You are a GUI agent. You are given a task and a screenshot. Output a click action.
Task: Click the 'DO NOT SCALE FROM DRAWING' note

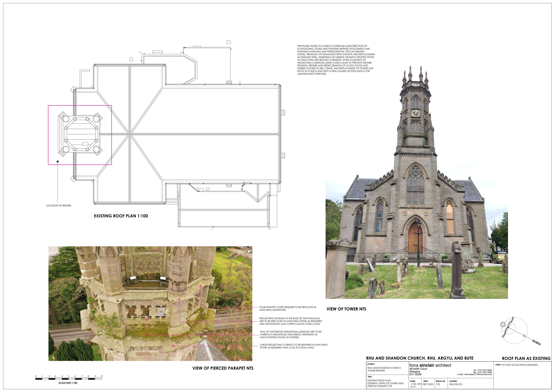[x=520, y=365]
